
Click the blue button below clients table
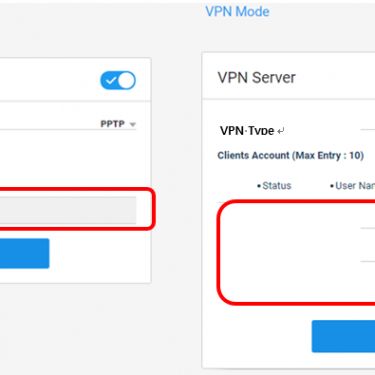tap(343, 336)
